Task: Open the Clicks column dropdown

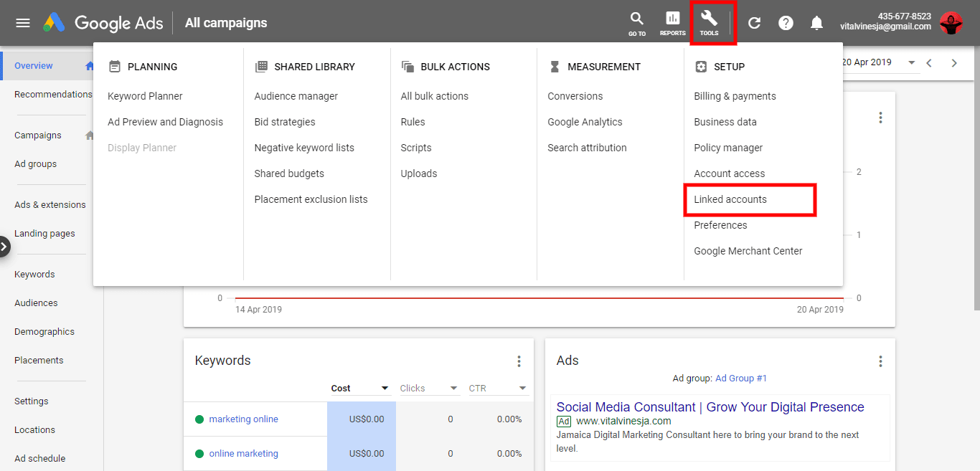Action: click(453, 389)
